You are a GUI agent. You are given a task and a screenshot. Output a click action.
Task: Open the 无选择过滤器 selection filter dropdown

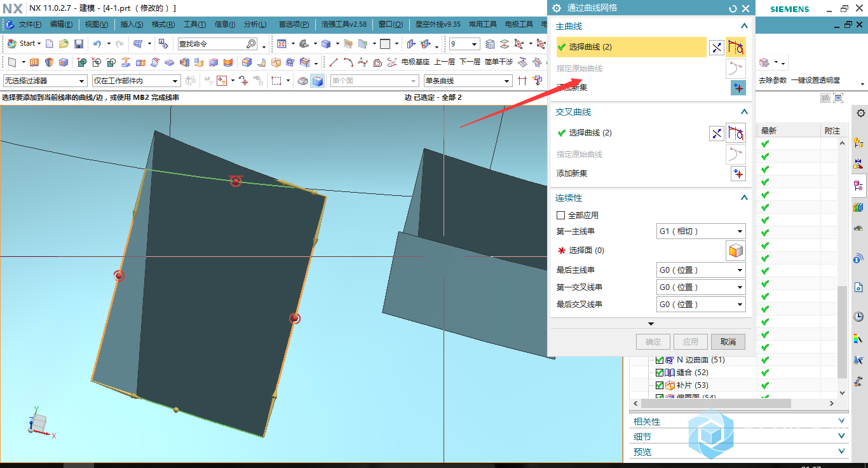[44, 81]
